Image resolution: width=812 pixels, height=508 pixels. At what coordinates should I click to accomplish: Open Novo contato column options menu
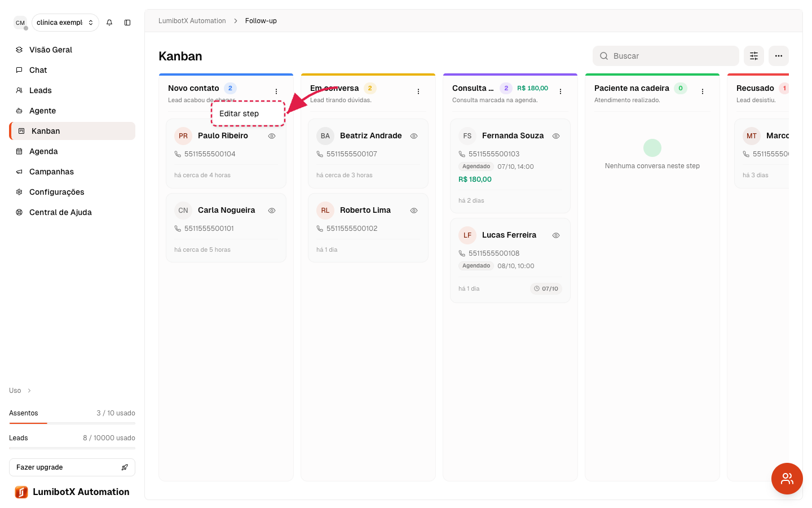[x=276, y=91]
